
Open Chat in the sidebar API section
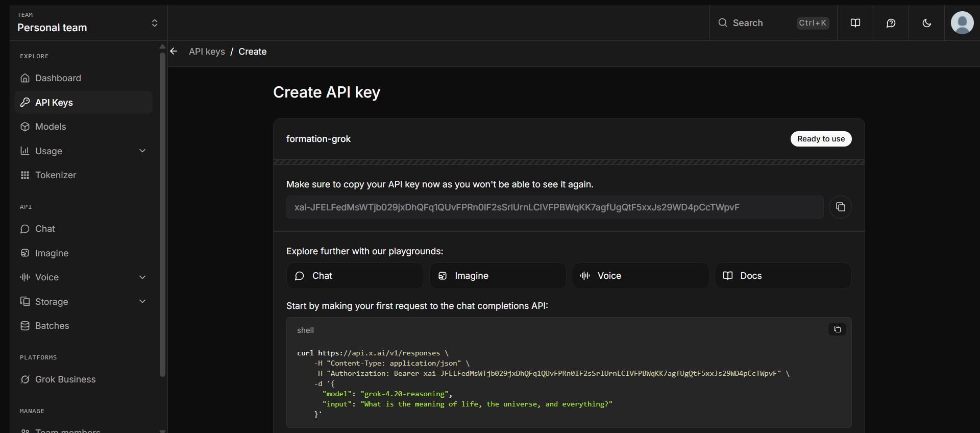click(84, 229)
